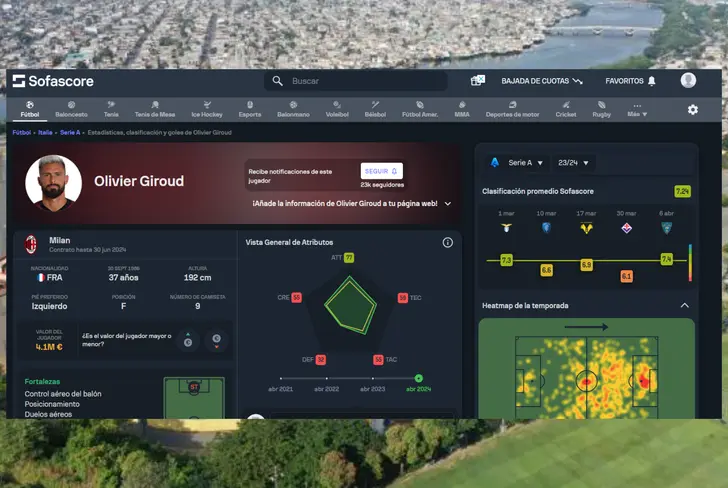
Task: Vote player value higher arrow
Action: (188, 341)
